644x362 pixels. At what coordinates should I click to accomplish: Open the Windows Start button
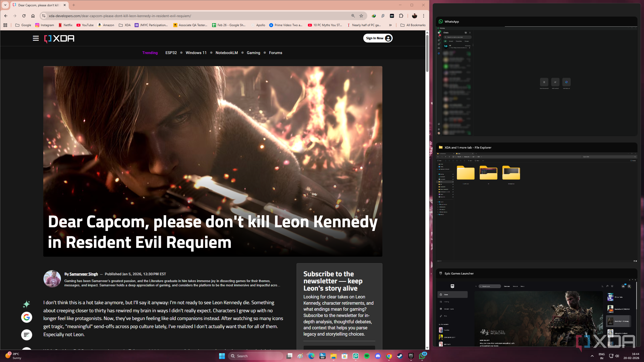222,356
